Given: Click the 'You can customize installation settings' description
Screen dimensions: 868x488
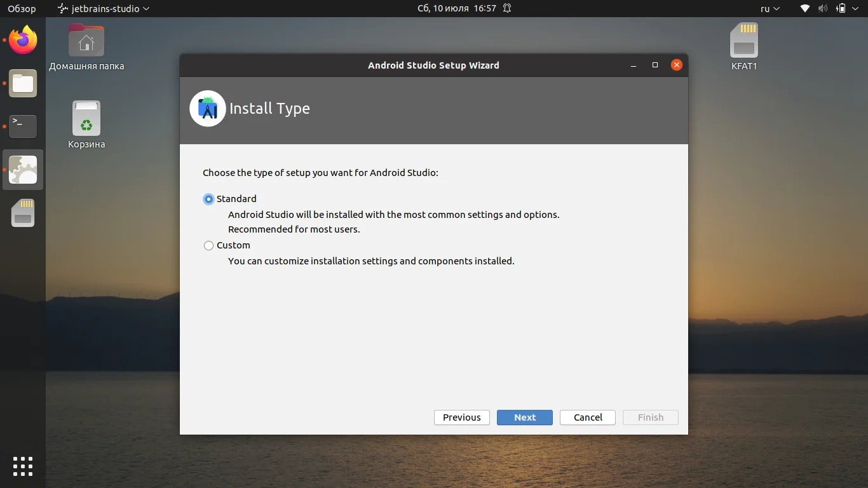Looking at the screenshot, I should point(371,261).
